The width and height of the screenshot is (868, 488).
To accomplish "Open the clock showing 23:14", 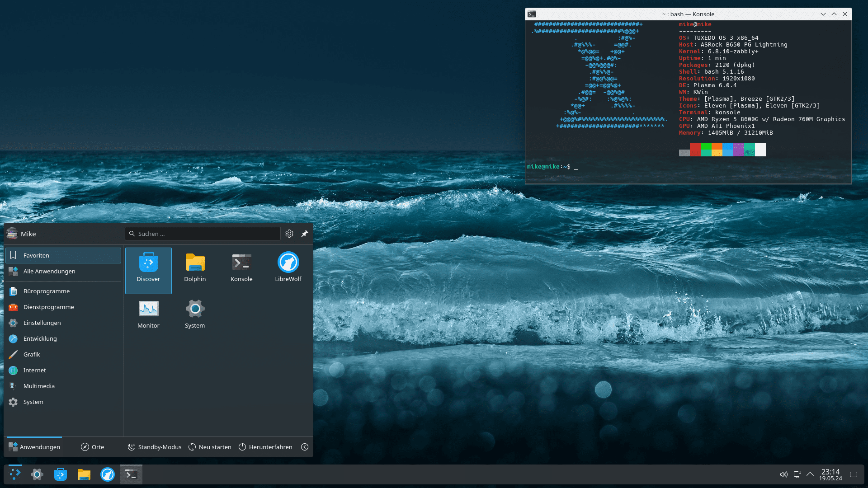I will click(x=830, y=474).
